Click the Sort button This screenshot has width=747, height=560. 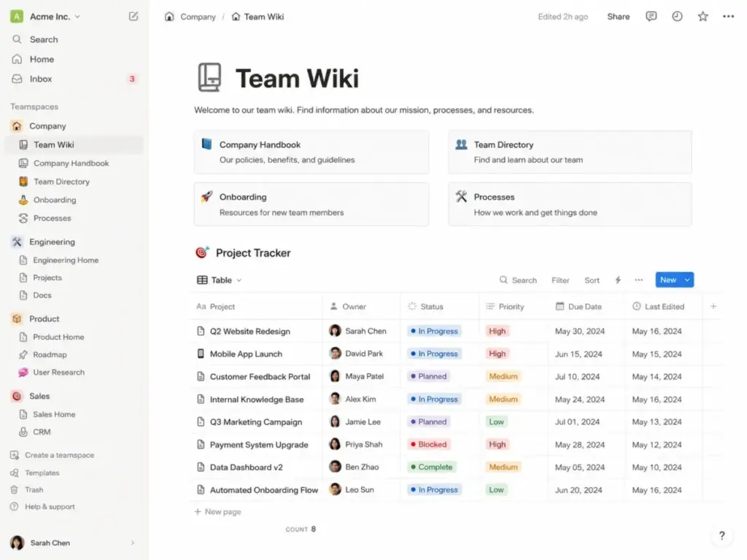592,280
